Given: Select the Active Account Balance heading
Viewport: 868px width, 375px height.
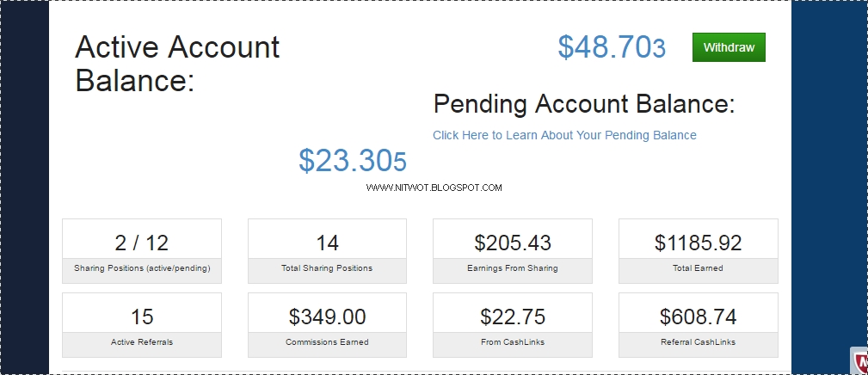Looking at the screenshot, I should (x=177, y=64).
